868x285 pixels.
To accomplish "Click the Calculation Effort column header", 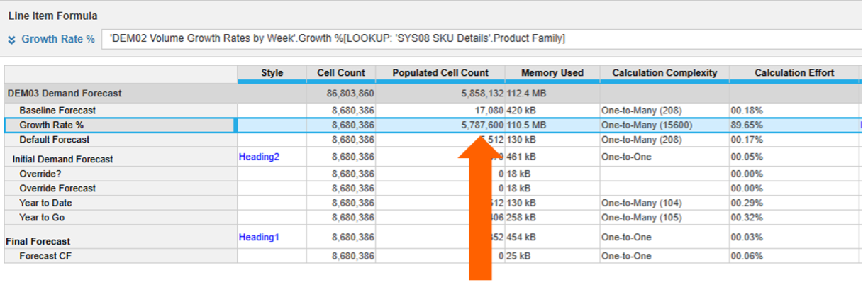I will click(794, 72).
